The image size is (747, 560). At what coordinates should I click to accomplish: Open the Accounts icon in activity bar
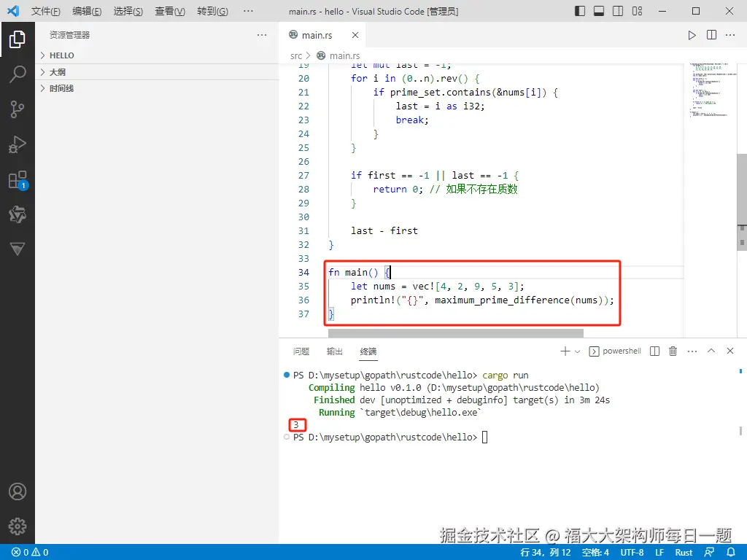(x=18, y=491)
